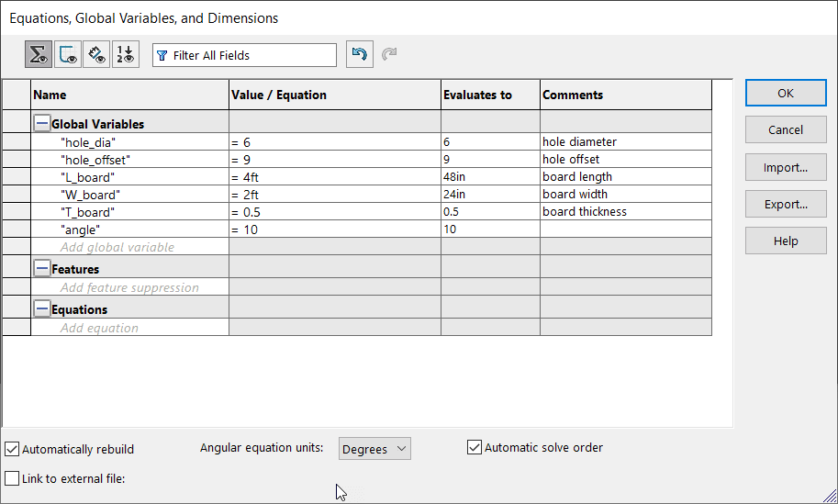Click the Import... button
The height and width of the screenshot is (504, 838).
click(786, 167)
